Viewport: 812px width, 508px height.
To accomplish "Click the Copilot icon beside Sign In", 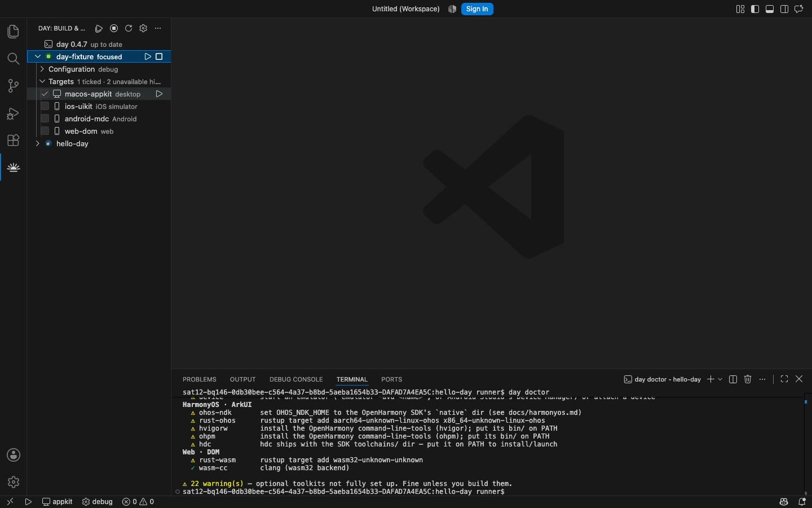I will (x=452, y=9).
